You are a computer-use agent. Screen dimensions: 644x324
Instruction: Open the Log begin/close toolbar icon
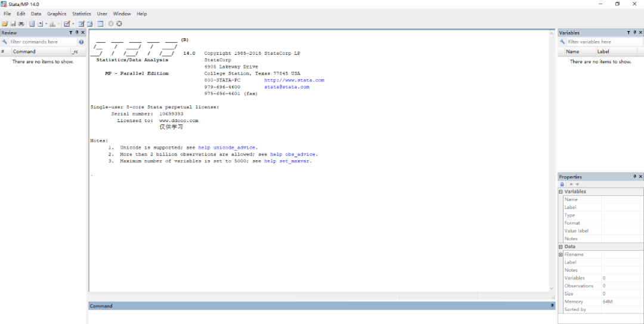32,24
